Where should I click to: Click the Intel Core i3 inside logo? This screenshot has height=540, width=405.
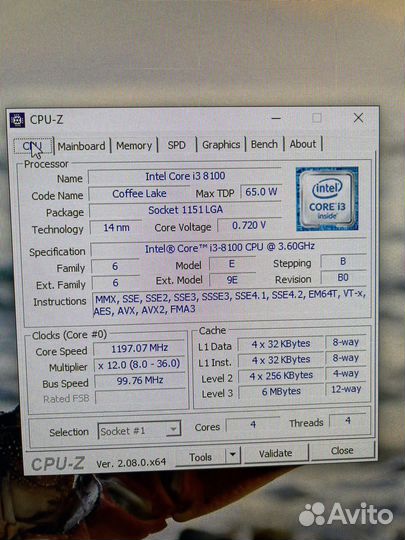(x=327, y=199)
